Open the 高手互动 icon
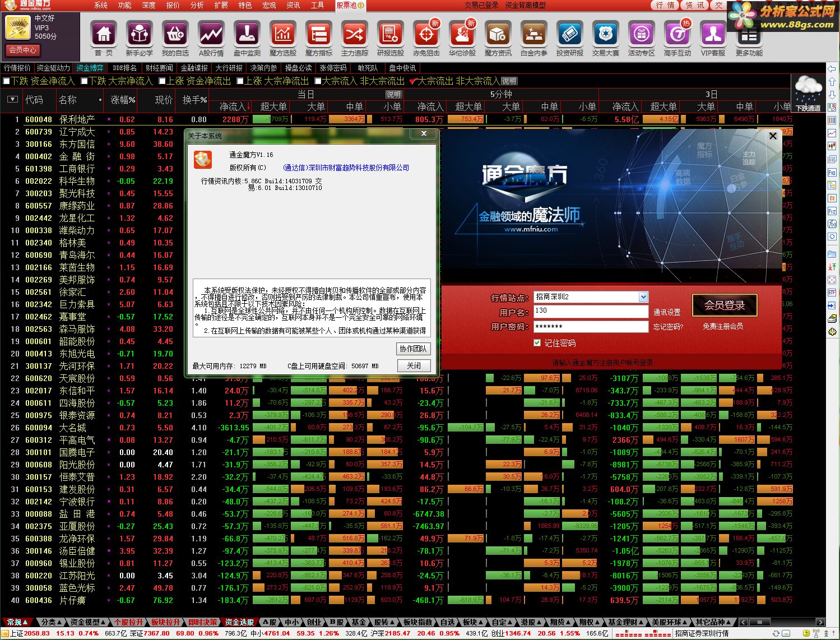This screenshot has width=840, height=640. point(677,35)
